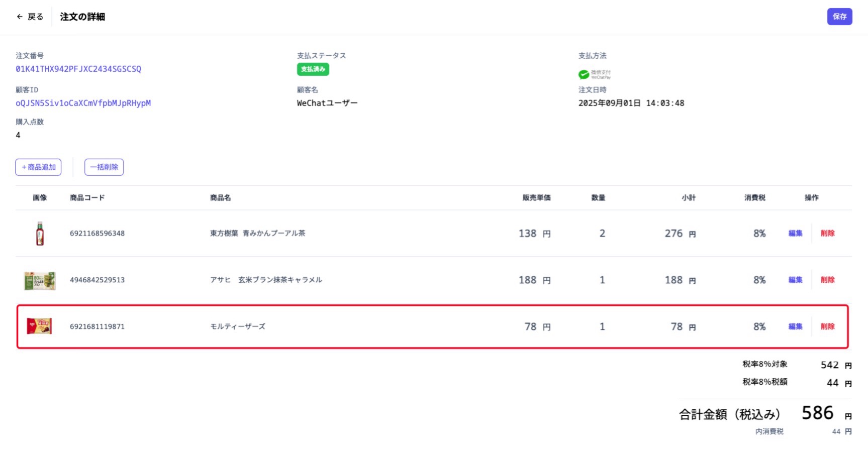Click the back arrow icon next to 戻る
Screen dimensions: 868x452
[19, 17]
